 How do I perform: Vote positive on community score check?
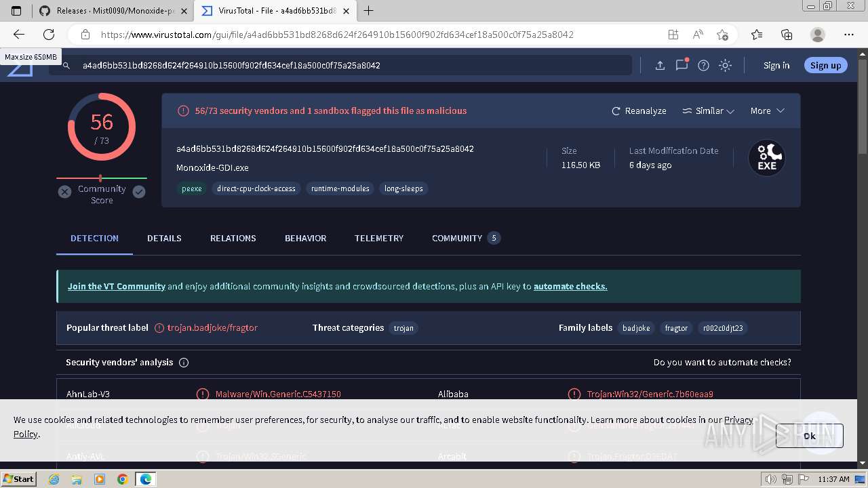(139, 192)
